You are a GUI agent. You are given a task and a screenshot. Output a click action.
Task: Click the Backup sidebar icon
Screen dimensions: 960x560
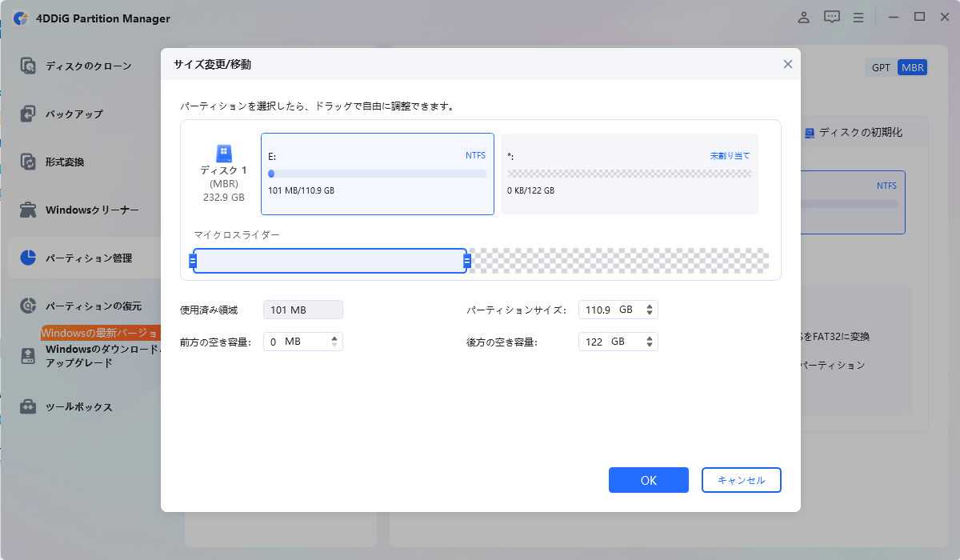pyautogui.click(x=28, y=114)
